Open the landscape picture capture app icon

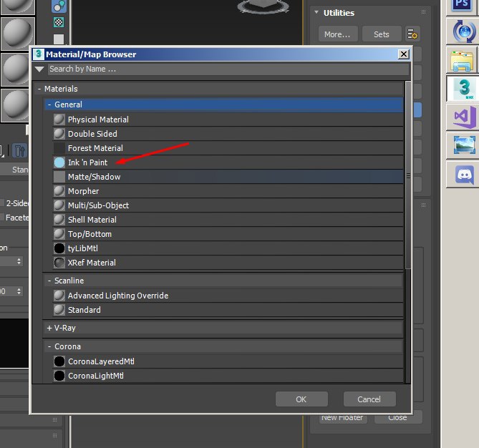click(x=463, y=146)
